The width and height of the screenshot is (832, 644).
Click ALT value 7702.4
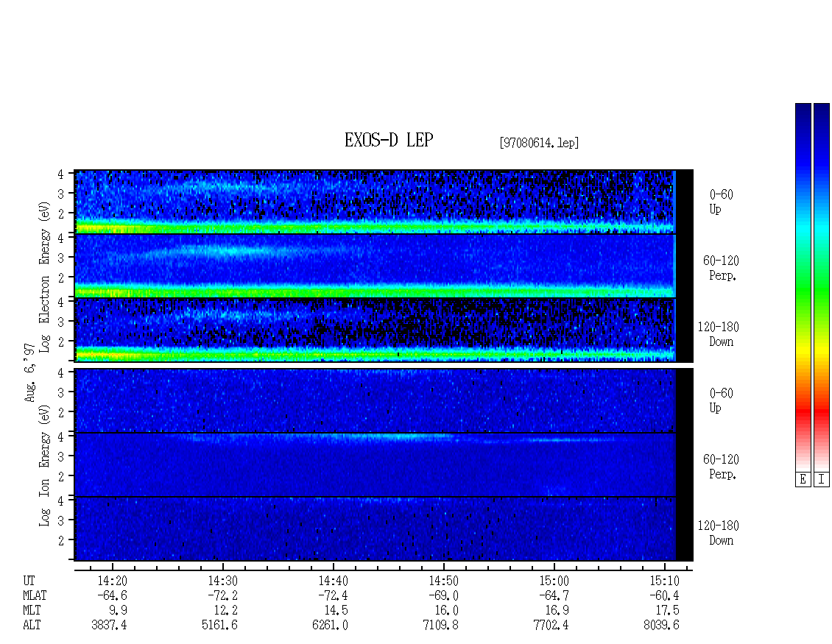pos(551,626)
